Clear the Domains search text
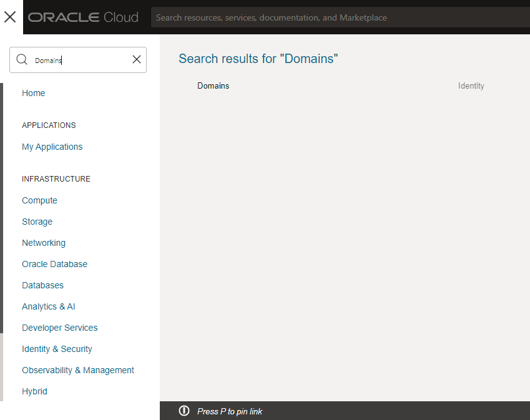The height and width of the screenshot is (420, 530). pos(137,60)
